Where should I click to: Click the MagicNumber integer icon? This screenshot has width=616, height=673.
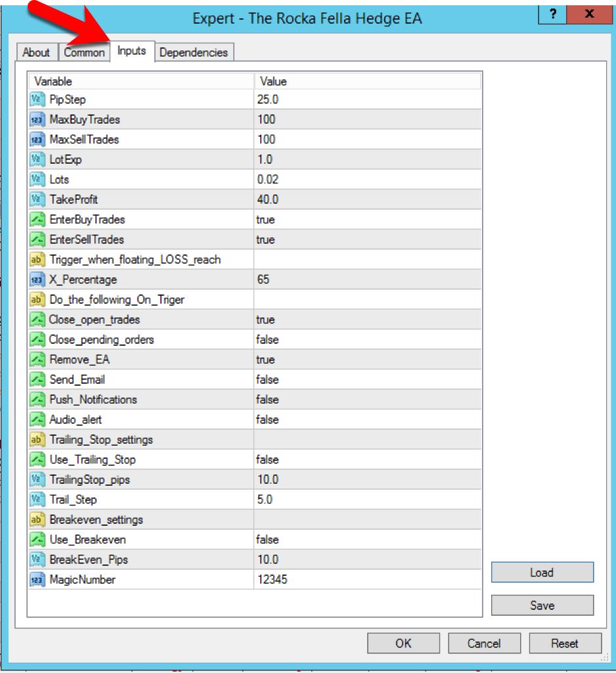tap(37, 580)
